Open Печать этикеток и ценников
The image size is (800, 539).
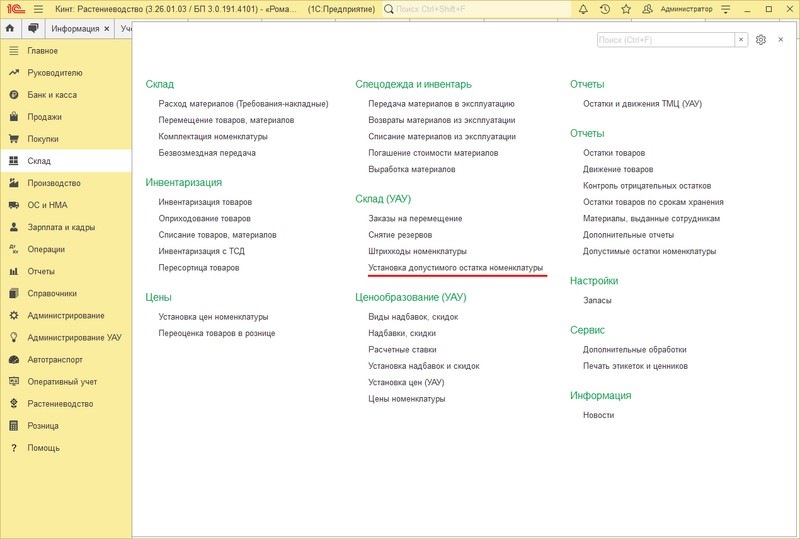point(635,366)
